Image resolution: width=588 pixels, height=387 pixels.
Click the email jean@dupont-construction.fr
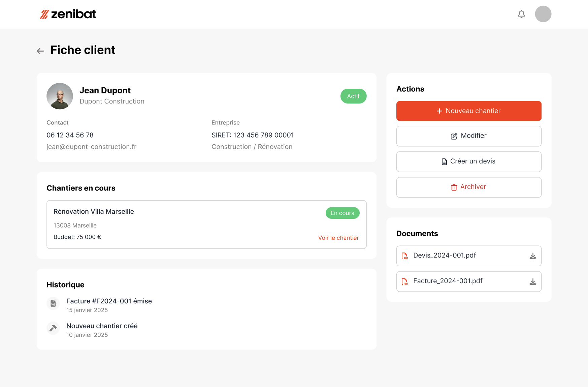click(x=92, y=147)
